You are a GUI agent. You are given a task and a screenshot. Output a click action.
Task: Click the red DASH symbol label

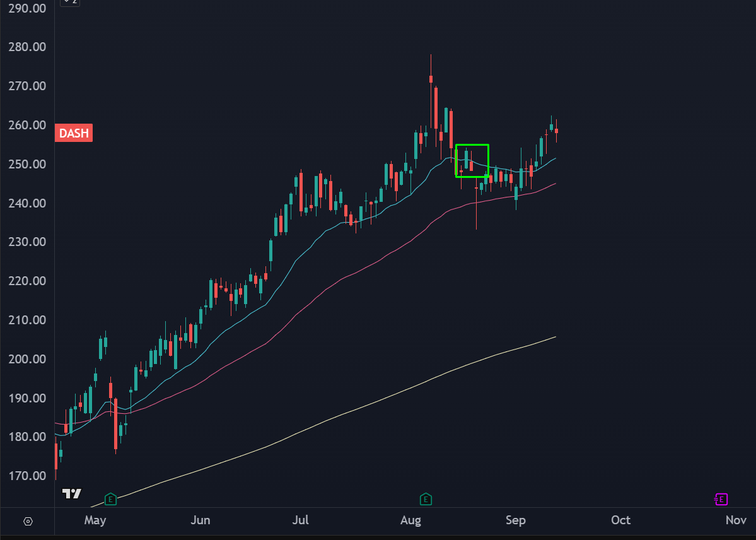(74, 133)
